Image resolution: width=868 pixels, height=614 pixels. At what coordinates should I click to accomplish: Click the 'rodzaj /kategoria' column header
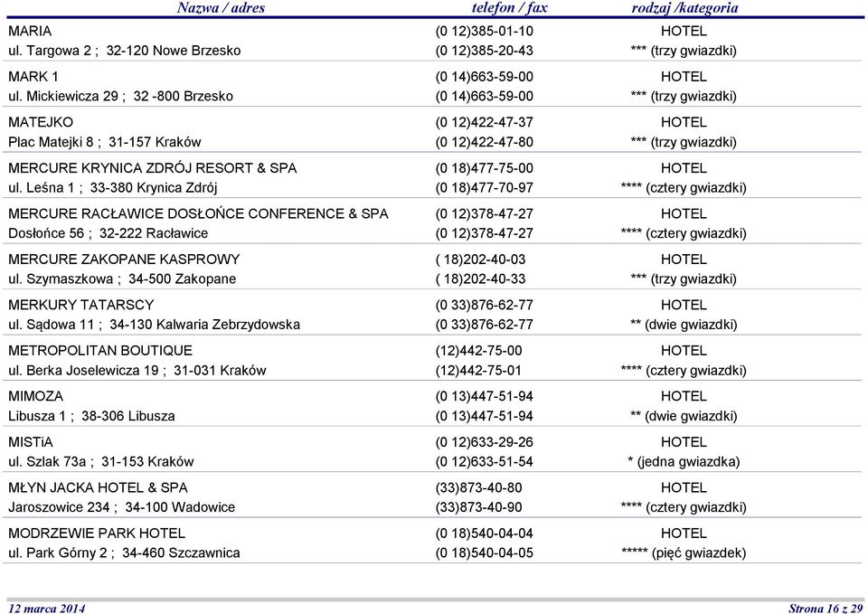point(684,8)
